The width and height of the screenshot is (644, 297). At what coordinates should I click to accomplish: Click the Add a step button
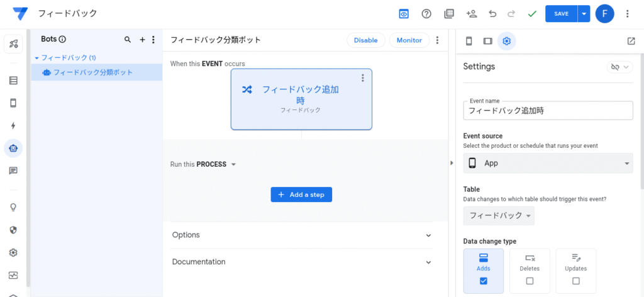click(301, 194)
